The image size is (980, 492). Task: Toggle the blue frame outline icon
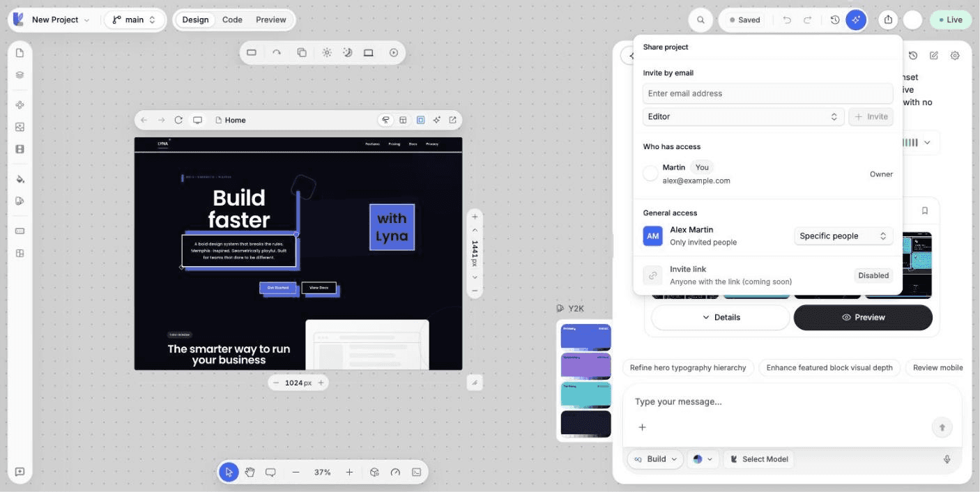tap(420, 120)
